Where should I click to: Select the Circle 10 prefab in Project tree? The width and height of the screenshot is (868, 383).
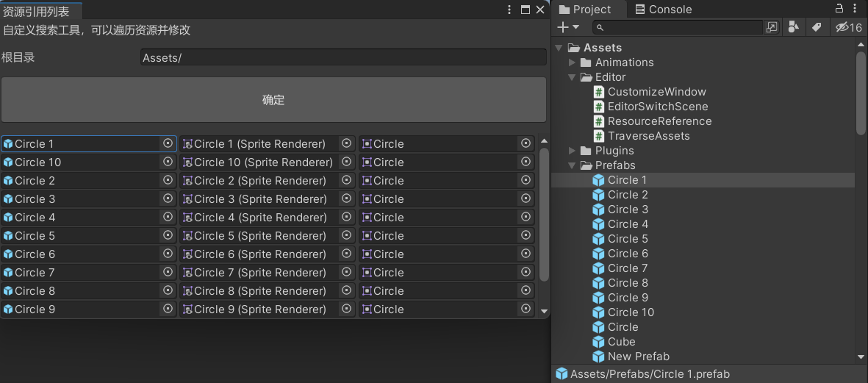tap(623, 312)
